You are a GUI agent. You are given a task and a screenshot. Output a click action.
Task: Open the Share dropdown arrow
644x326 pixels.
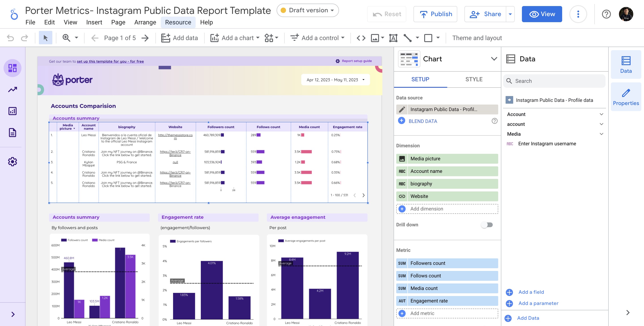(510, 14)
